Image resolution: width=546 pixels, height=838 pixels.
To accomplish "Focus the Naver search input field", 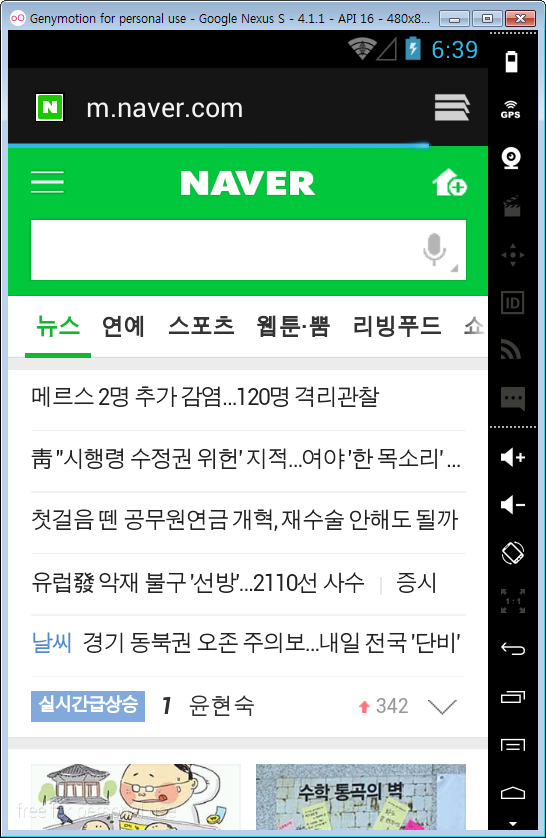I will (x=224, y=250).
